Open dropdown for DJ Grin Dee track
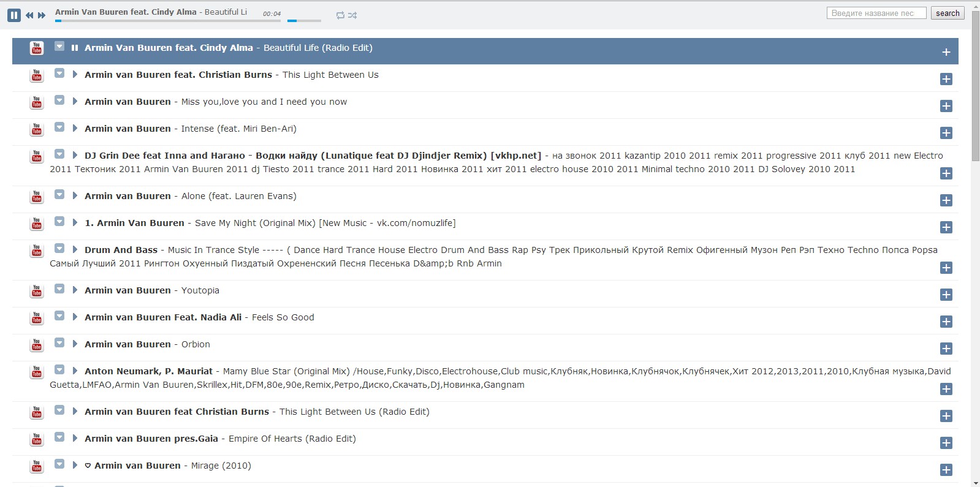This screenshot has height=487, width=980. tap(59, 154)
